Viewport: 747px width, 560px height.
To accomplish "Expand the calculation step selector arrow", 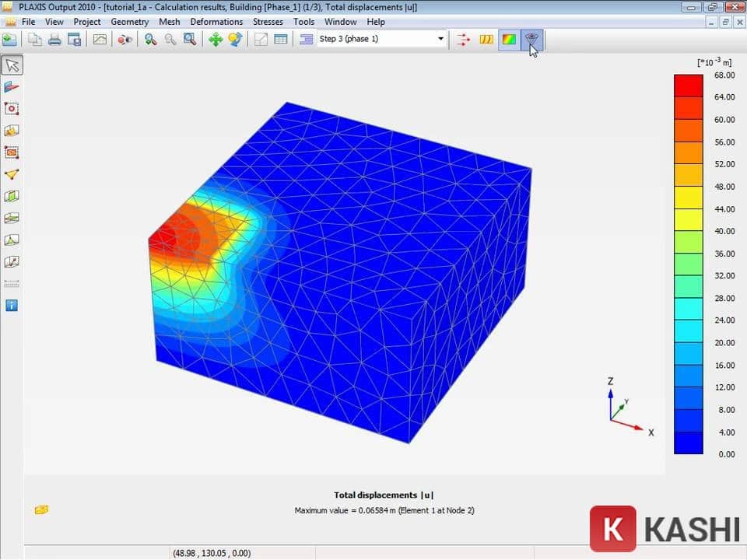I will point(440,38).
